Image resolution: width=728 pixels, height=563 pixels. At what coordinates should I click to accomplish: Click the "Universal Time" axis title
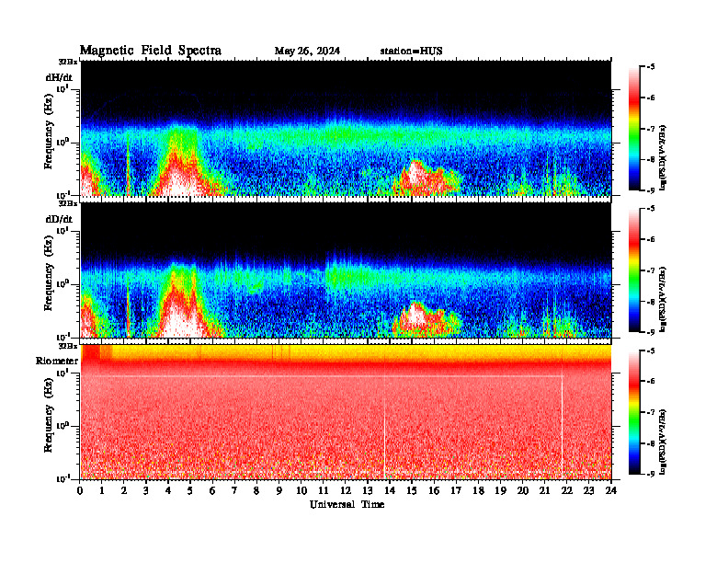tap(347, 504)
